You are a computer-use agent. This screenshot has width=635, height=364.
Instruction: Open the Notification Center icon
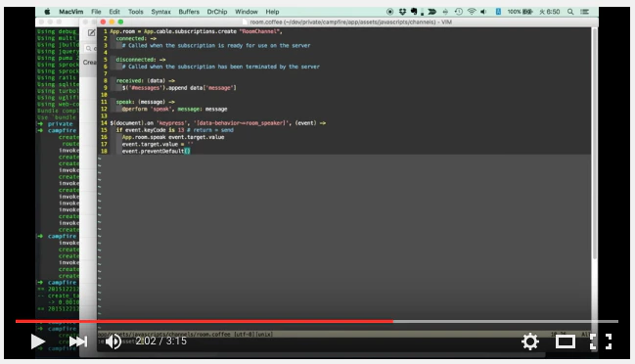click(584, 12)
